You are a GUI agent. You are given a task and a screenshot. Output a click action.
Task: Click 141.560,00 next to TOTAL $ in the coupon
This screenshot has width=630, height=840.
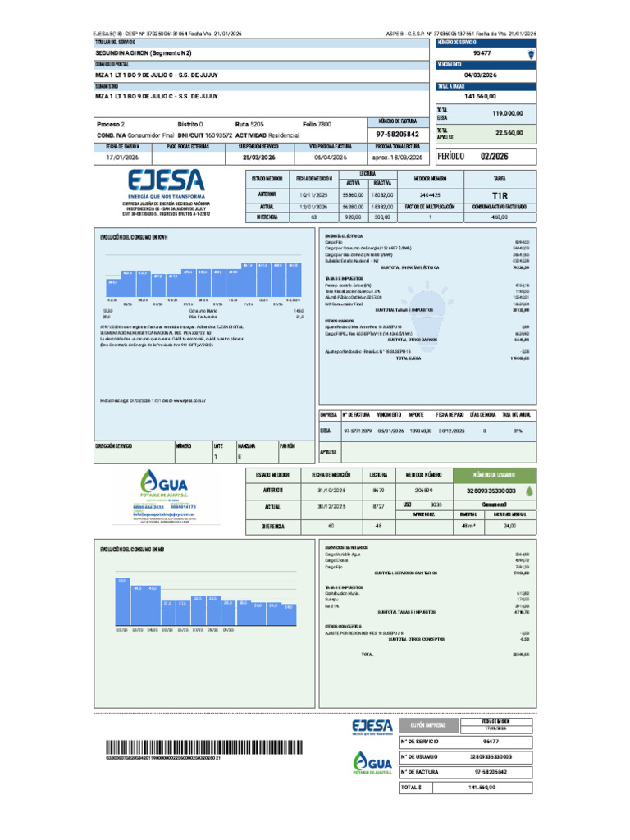(x=482, y=787)
